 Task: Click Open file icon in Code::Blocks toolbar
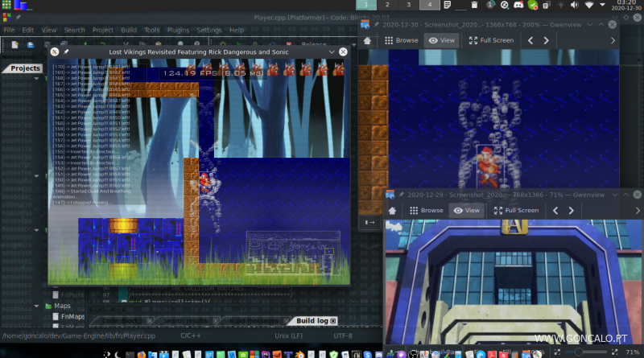coord(31,44)
